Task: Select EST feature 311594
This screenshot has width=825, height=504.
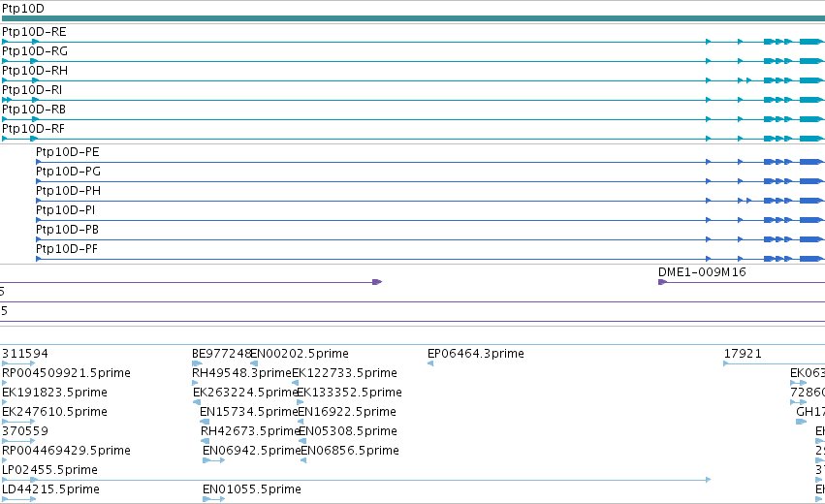Action: pyautogui.click(x=25, y=354)
